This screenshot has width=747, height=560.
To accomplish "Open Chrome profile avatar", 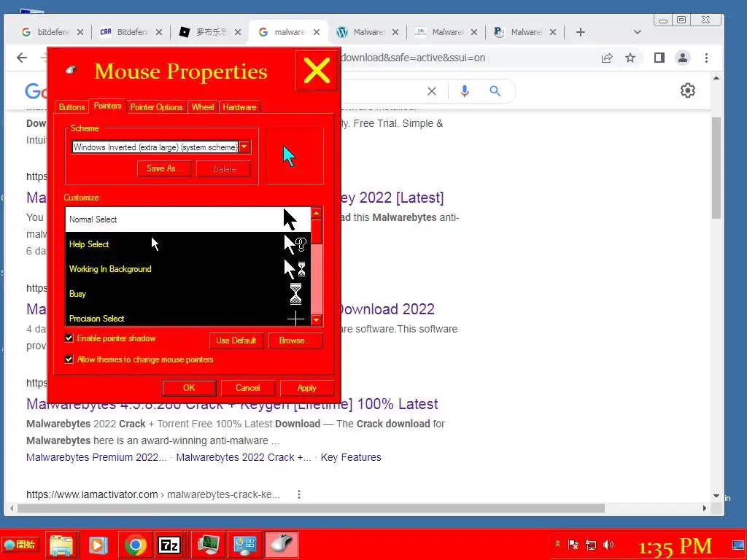I will pyautogui.click(x=683, y=58).
